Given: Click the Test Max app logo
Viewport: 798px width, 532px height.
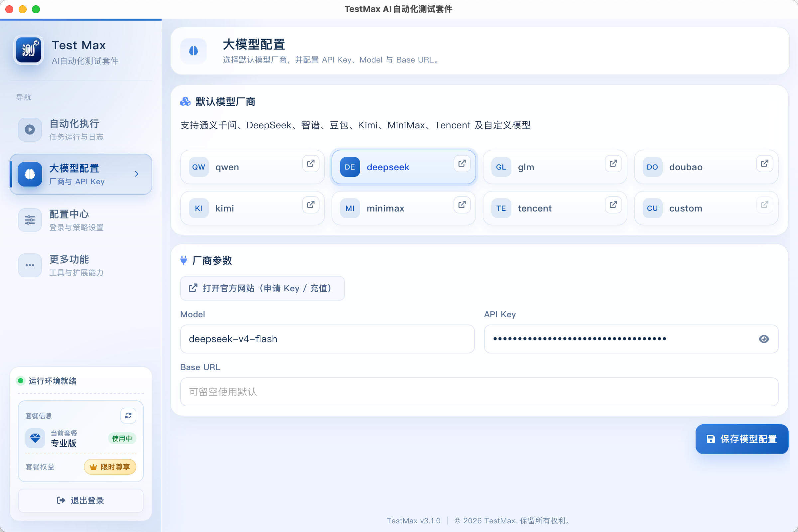Looking at the screenshot, I should [29, 51].
